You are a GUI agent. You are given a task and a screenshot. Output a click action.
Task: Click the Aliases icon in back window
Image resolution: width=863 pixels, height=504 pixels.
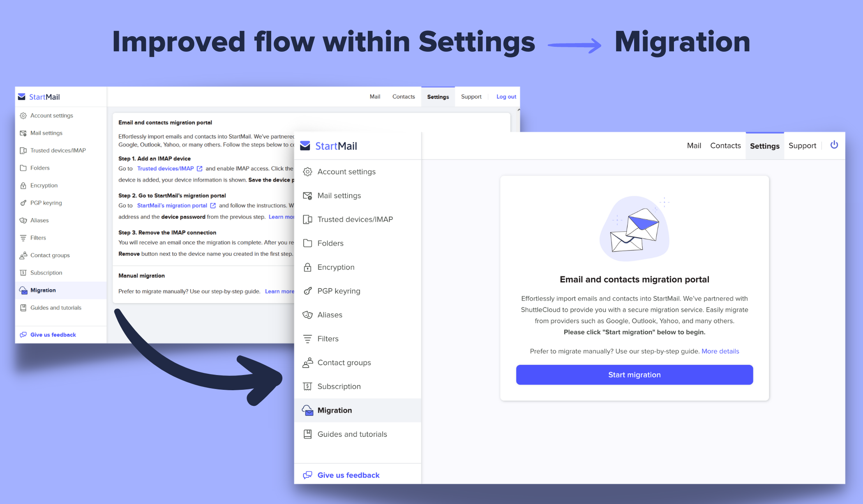click(x=23, y=221)
